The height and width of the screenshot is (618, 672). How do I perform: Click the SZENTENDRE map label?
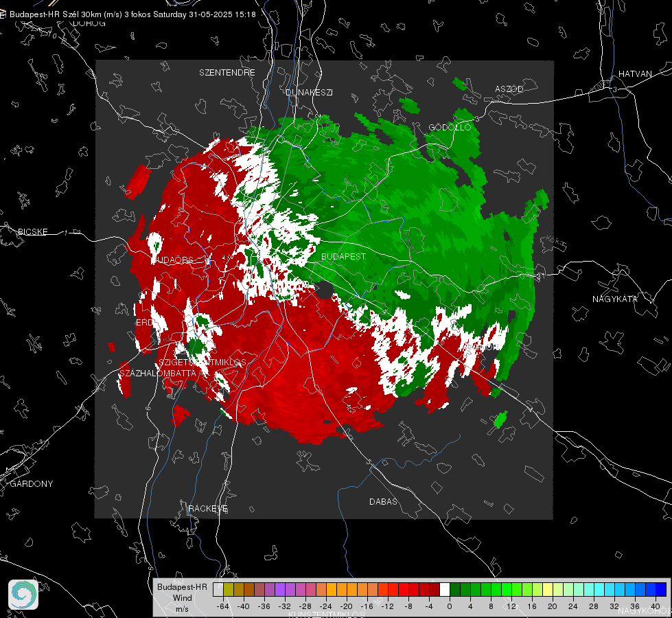click(x=227, y=73)
